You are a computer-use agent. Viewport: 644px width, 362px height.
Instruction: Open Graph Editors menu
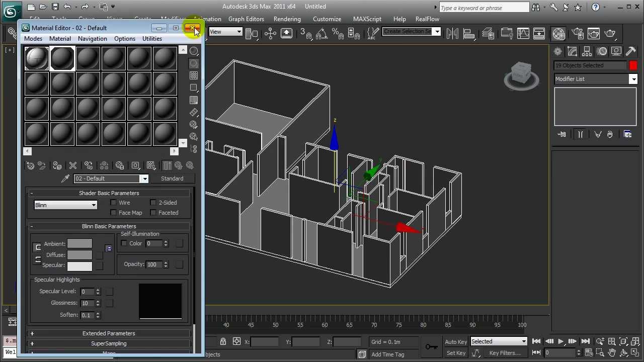click(246, 19)
